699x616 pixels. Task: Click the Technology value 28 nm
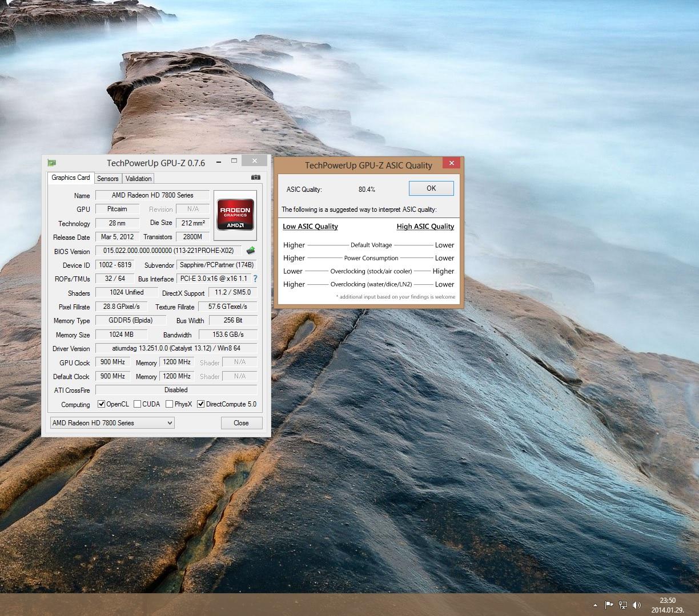[118, 223]
